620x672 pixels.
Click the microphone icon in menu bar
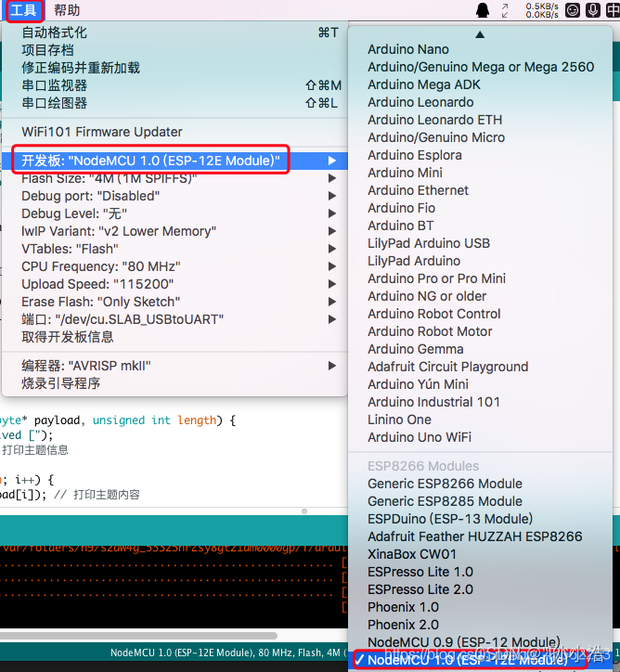tap(592, 10)
